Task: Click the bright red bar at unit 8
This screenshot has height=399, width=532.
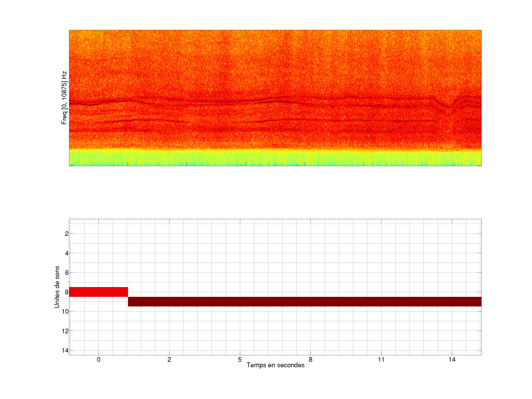Action: [x=98, y=292]
